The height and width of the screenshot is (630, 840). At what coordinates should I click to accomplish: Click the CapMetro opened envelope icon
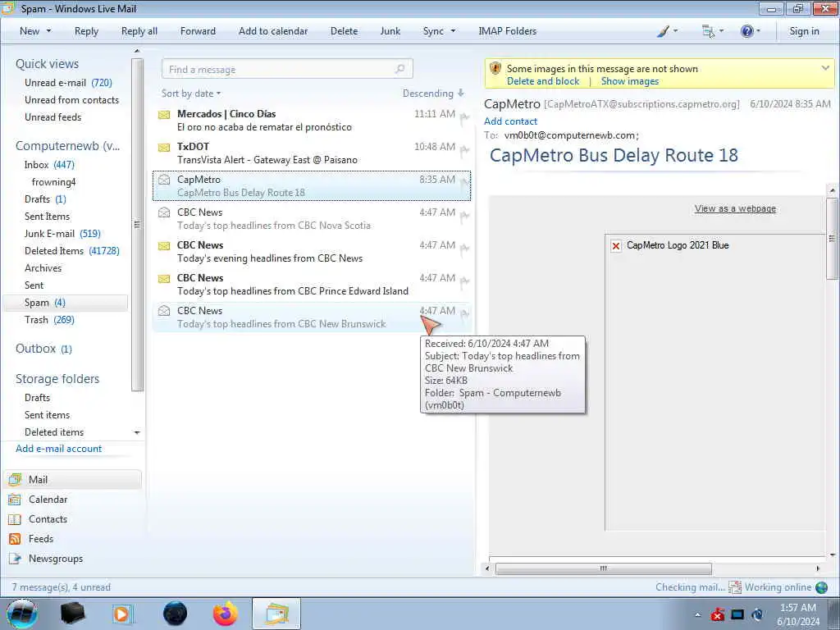[164, 180]
